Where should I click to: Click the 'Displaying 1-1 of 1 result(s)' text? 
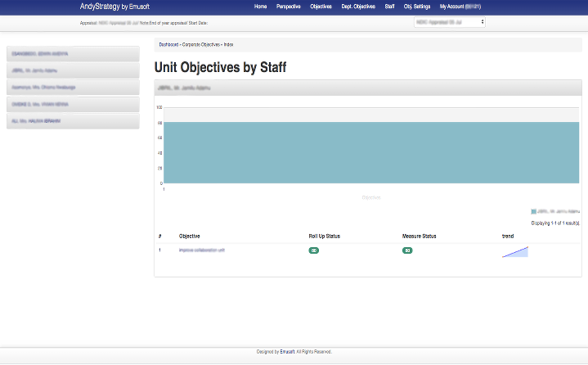[x=555, y=223]
